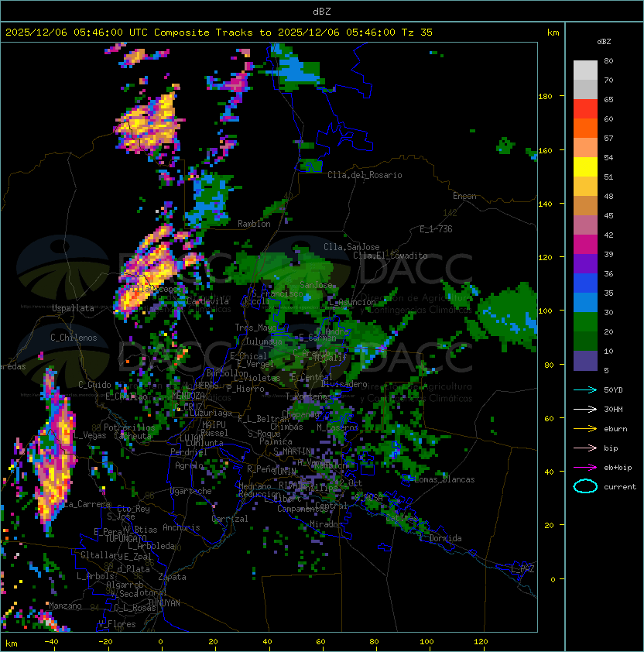Click the cyan 'current' ellipse symbol
This screenshot has height=652, width=644.
(x=585, y=486)
